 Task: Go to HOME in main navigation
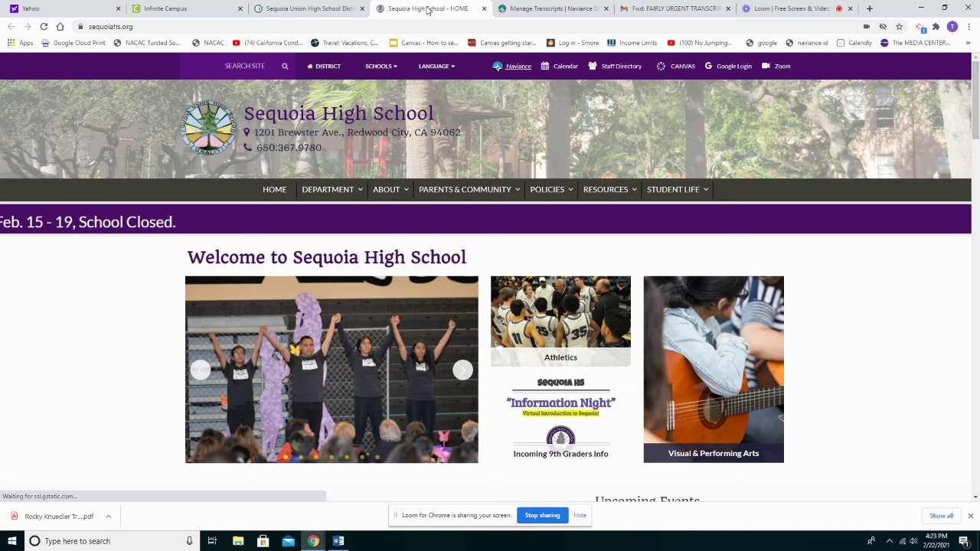tap(274, 189)
